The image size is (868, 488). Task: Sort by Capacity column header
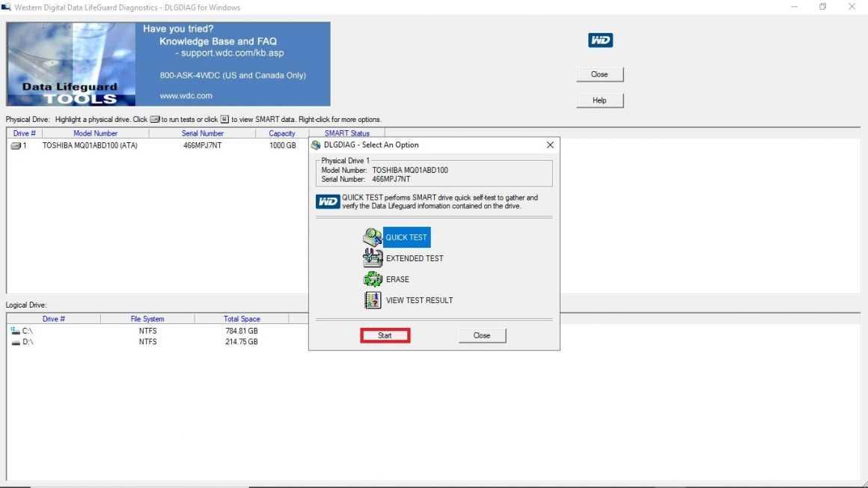click(282, 133)
